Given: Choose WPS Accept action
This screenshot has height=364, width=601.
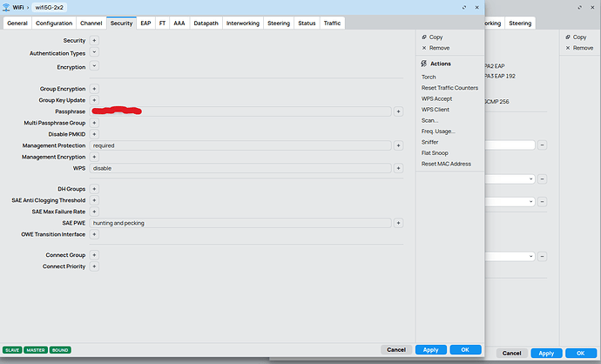Looking at the screenshot, I should point(436,99).
